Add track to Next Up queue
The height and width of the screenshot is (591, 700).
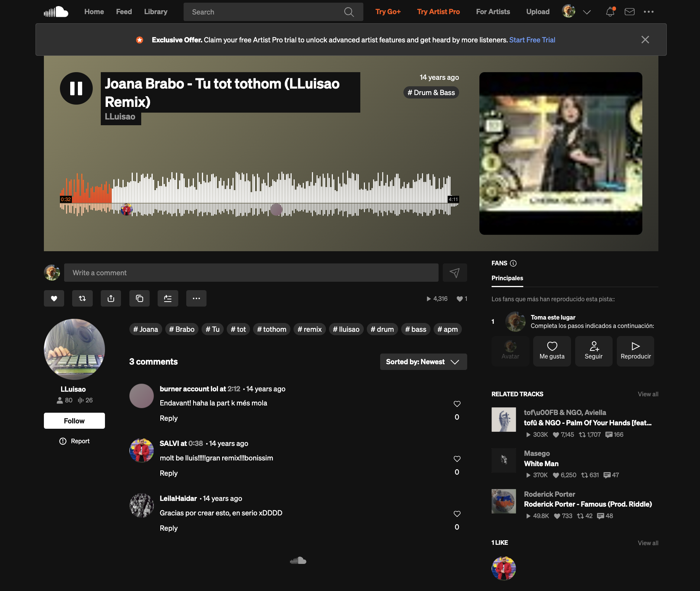coord(168,299)
